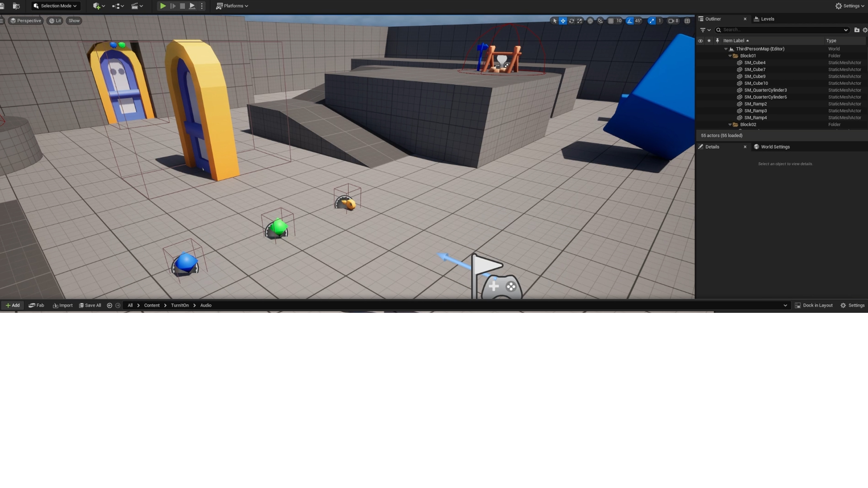Collapse the ThirdPersonMap (Editor) tree node
The image size is (868, 488).
coord(726,49)
